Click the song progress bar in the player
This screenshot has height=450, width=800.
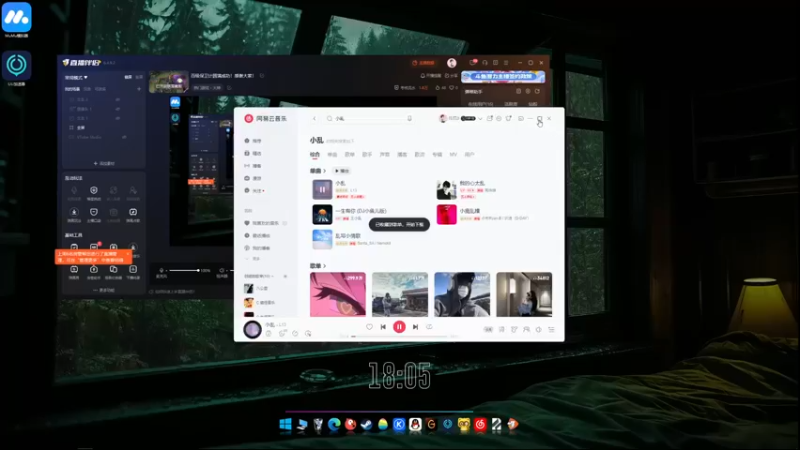tap(399, 337)
